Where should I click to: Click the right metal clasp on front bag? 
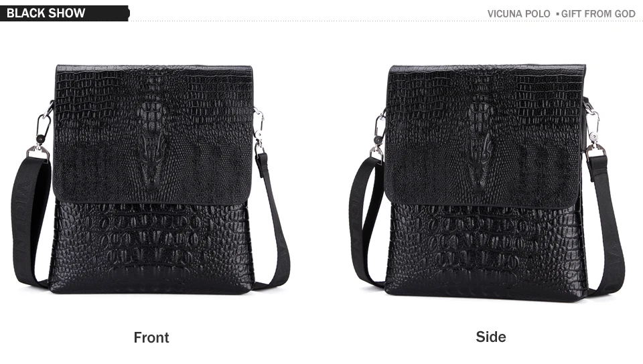coord(259,130)
